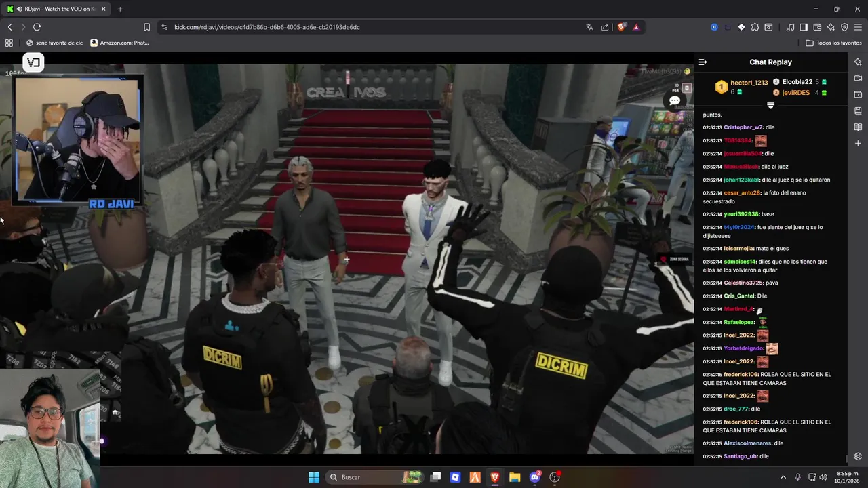Open Task View on taskbar

[x=436, y=477]
